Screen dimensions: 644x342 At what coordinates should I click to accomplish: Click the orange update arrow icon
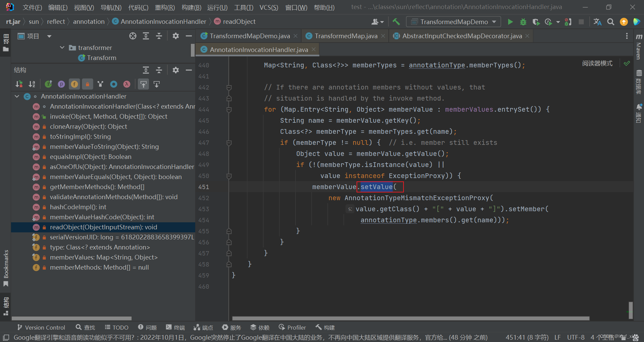click(x=624, y=22)
